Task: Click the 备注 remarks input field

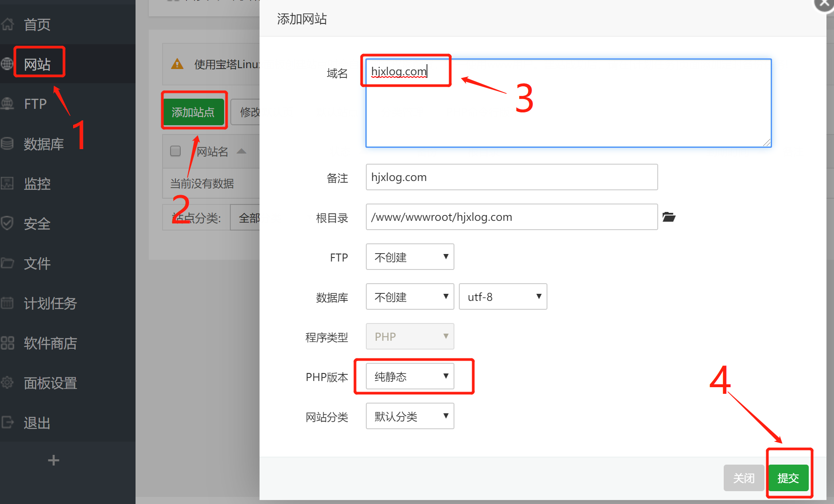Action: (x=512, y=177)
